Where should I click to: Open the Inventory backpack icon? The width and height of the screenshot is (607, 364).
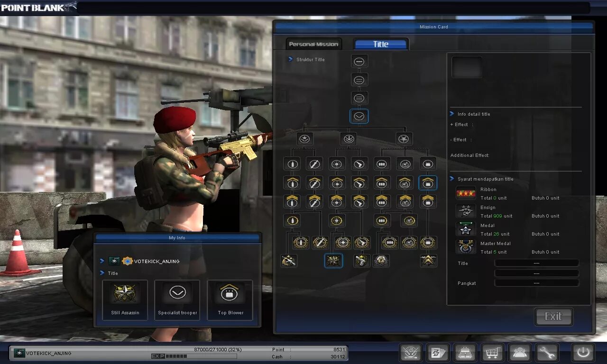(x=465, y=352)
